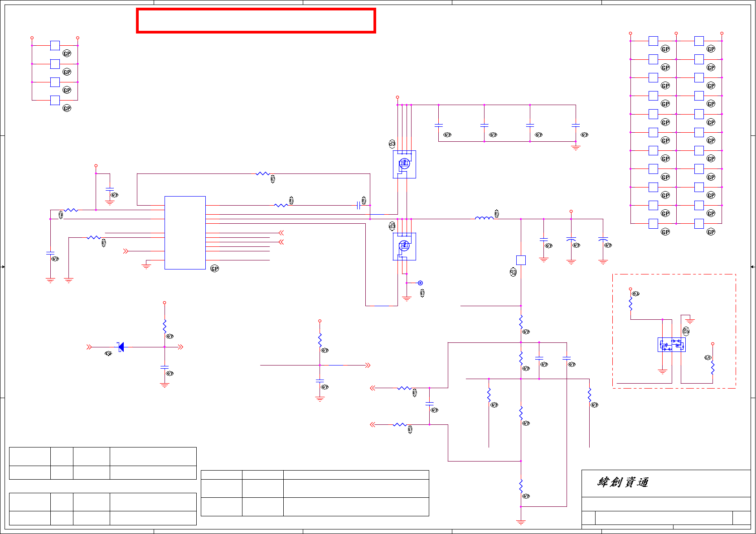Viewport: 756px width, 534px height.
Task: Click the off-page arrow left of Zener diode
Action: [89, 347]
